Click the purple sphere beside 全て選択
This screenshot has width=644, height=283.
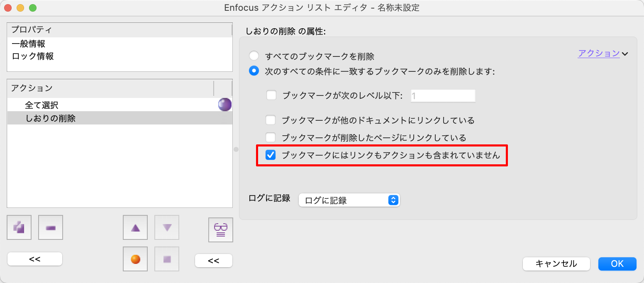point(225,105)
